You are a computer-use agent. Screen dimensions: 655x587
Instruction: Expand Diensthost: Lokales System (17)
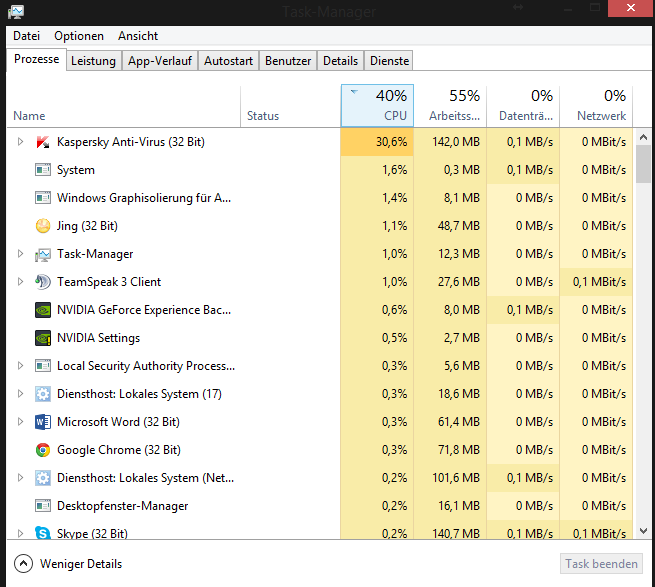point(20,394)
